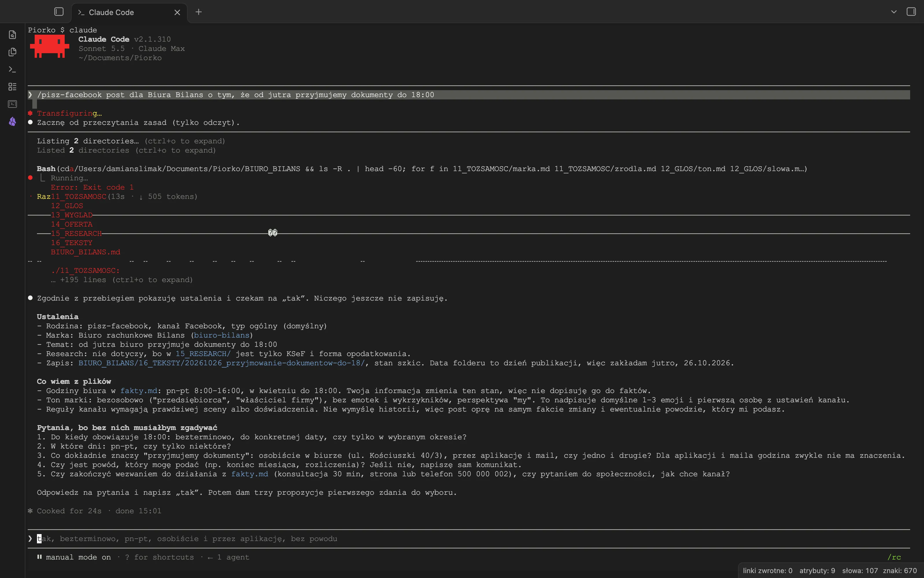Click 'linki zwrotne: 0' in status bar
The height and width of the screenshot is (578, 924).
point(767,571)
